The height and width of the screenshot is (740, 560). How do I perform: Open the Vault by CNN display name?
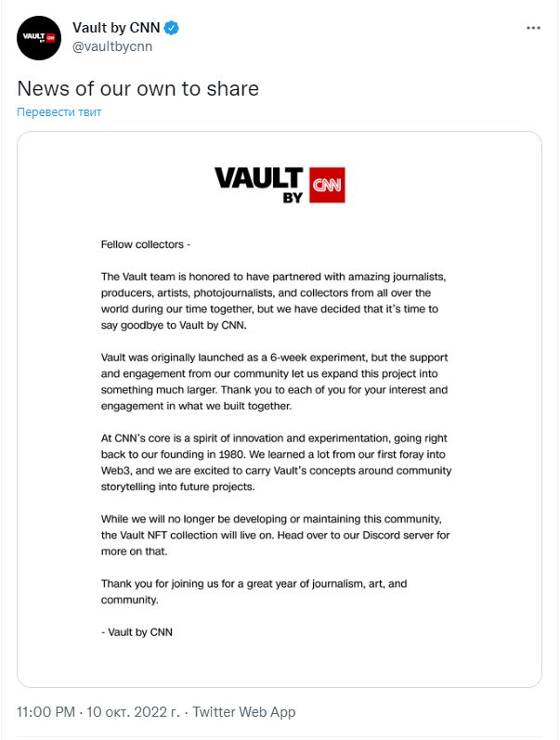coord(116,28)
